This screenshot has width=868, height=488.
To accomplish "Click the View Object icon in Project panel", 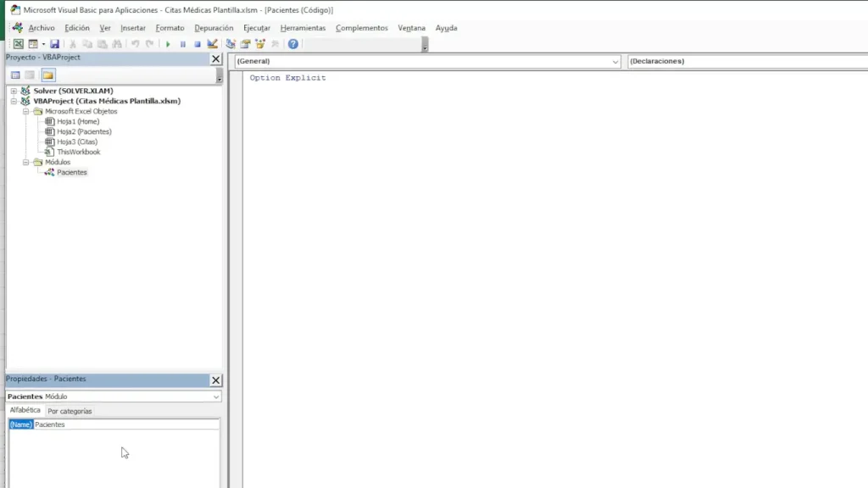I will coord(30,75).
